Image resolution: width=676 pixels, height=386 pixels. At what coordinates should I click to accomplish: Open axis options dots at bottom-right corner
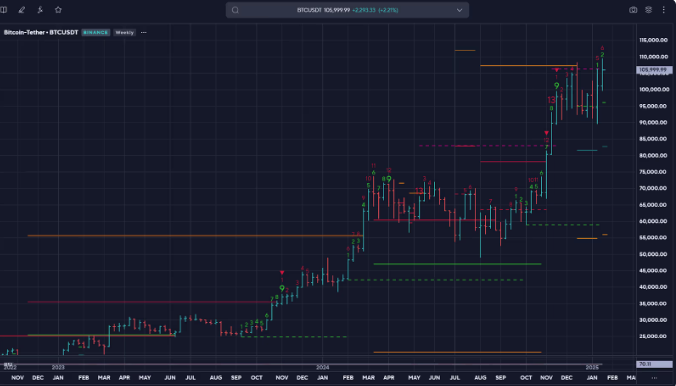pos(654,378)
